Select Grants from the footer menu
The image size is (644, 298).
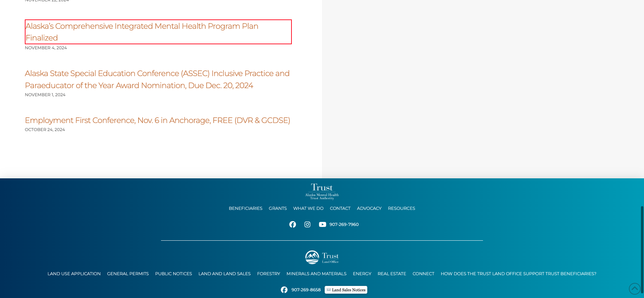(x=278, y=208)
